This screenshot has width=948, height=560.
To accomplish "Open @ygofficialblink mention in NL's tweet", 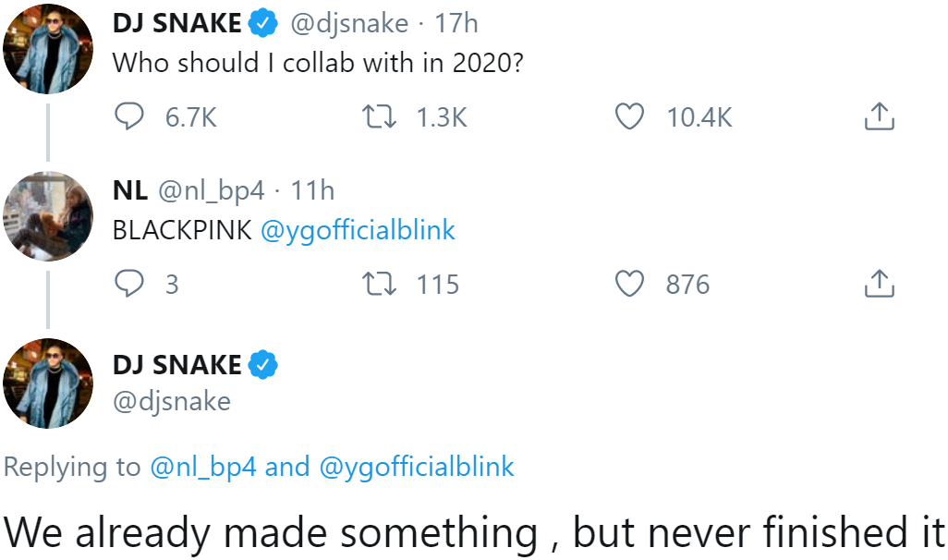I will click(359, 229).
